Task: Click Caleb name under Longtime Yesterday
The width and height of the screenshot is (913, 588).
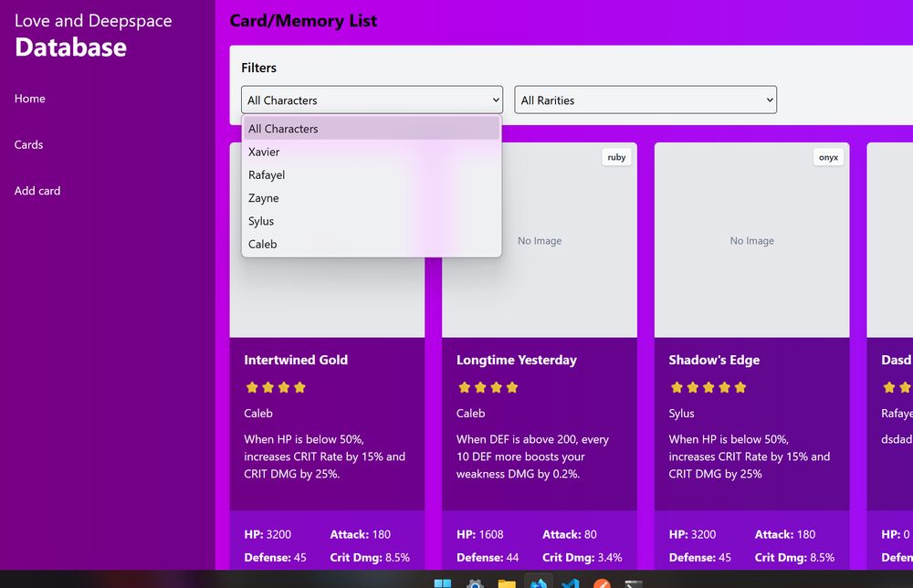Action: click(x=470, y=414)
